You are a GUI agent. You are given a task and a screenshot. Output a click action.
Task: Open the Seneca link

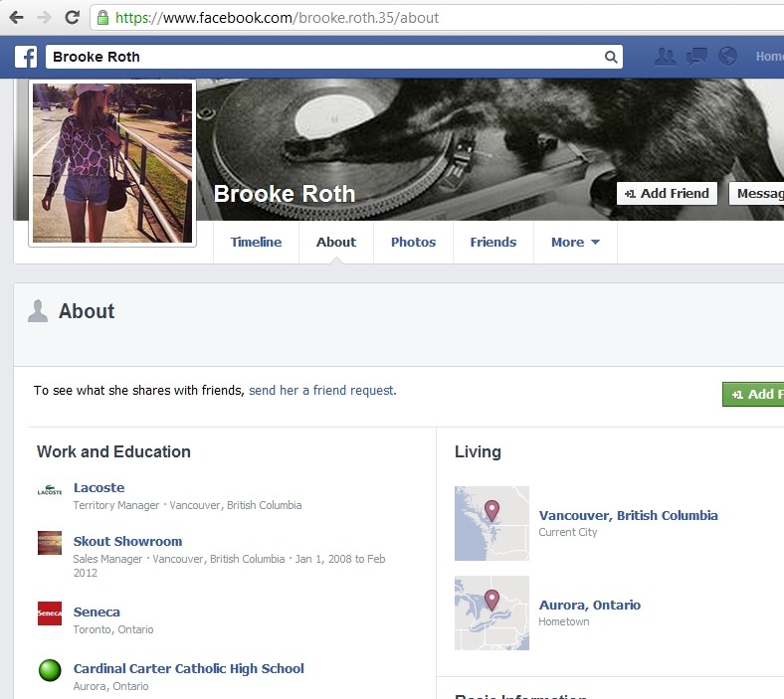coord(97,612)
